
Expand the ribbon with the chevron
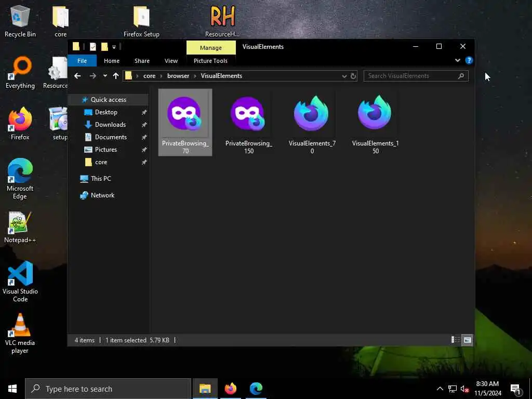click(x=457, y=60)
